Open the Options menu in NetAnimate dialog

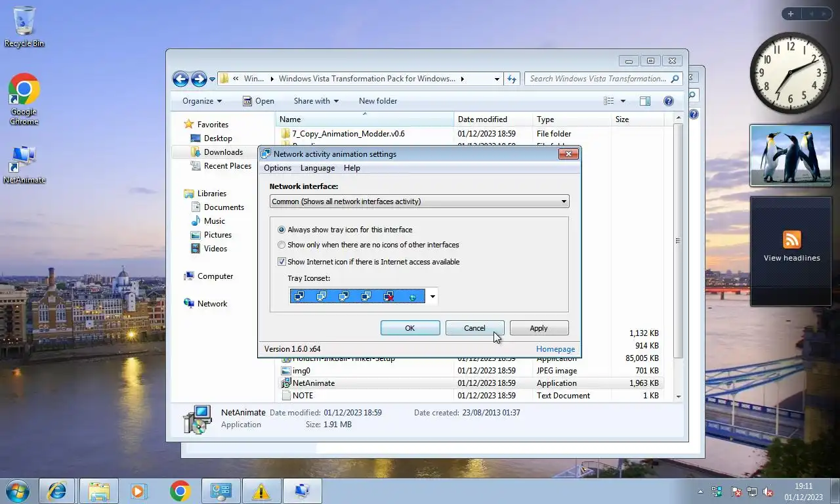pyautogui.click(x=278, y=168)
